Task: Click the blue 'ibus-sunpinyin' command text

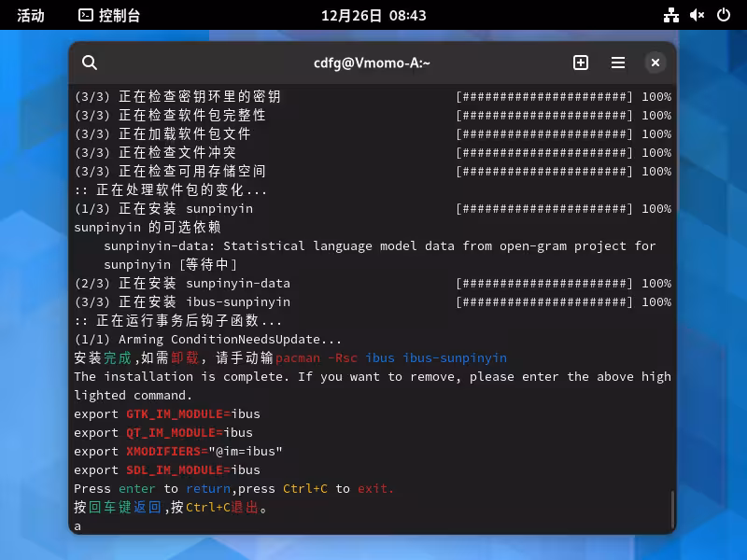Action: point(455,358)
